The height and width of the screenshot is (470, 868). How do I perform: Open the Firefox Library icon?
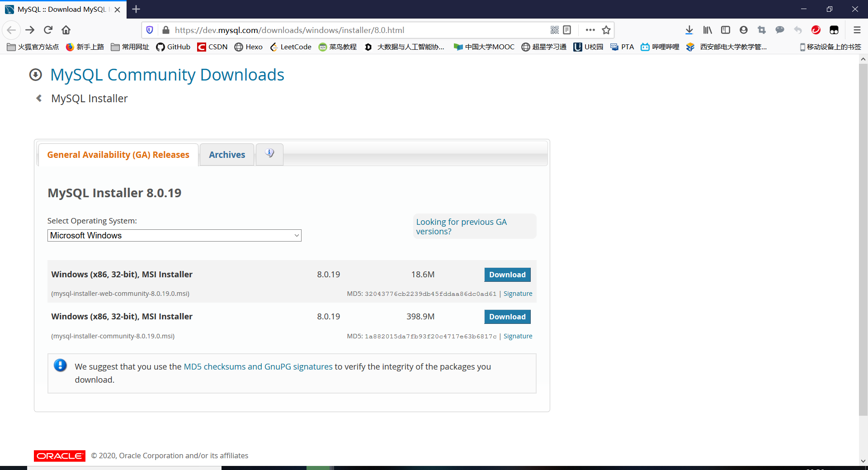[x=707, y=30]
